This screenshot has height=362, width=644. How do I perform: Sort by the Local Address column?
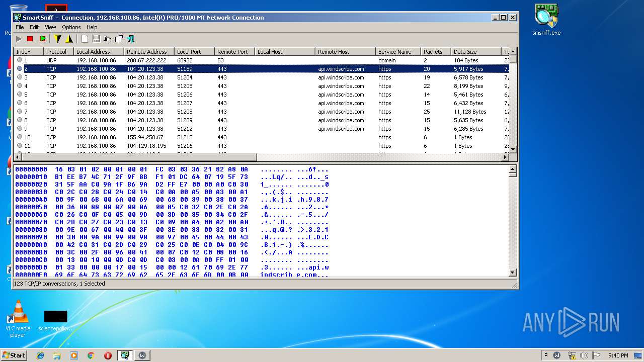pos(99,52)
